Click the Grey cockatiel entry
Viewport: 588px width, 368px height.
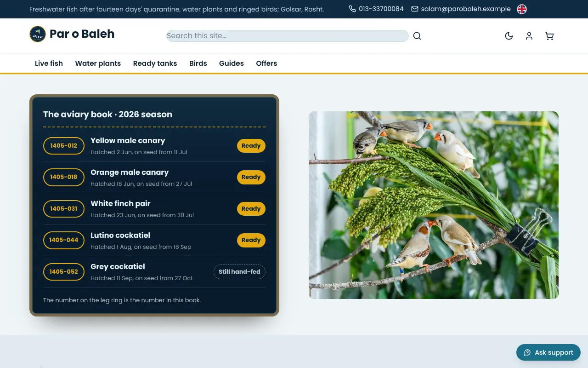coord(118,267)
